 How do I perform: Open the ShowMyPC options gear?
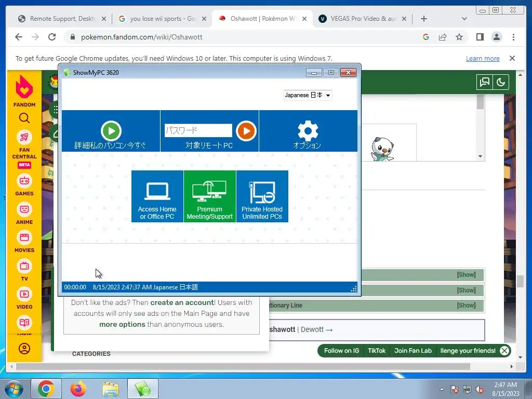[308, 130]
